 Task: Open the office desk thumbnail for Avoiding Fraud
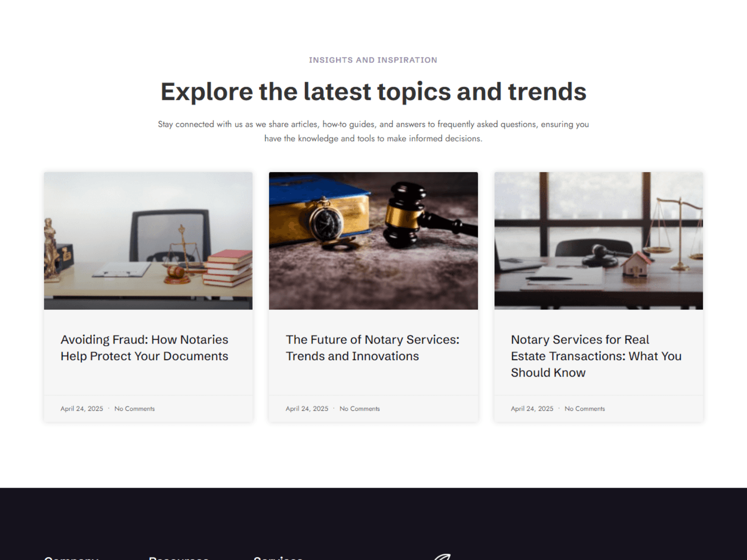148,241
